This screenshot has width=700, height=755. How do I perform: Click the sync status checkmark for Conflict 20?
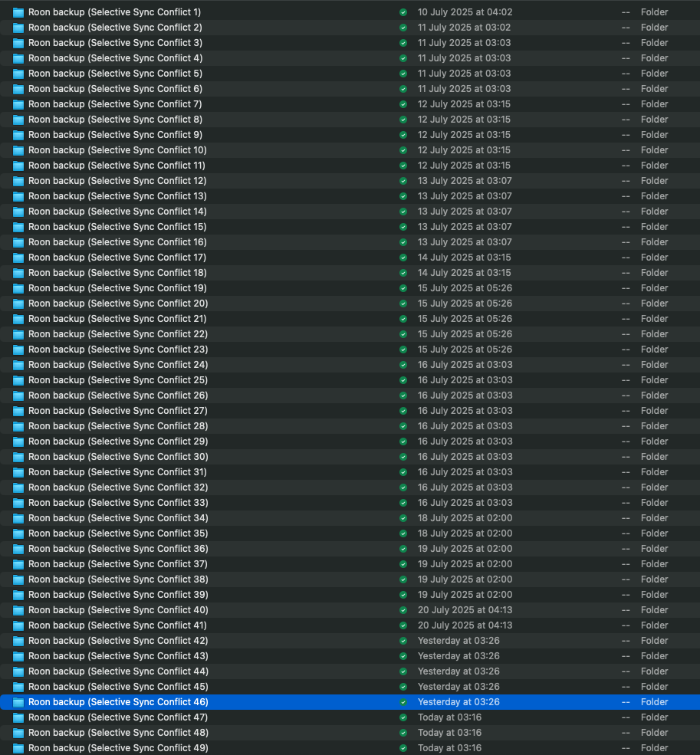point(403,304)
